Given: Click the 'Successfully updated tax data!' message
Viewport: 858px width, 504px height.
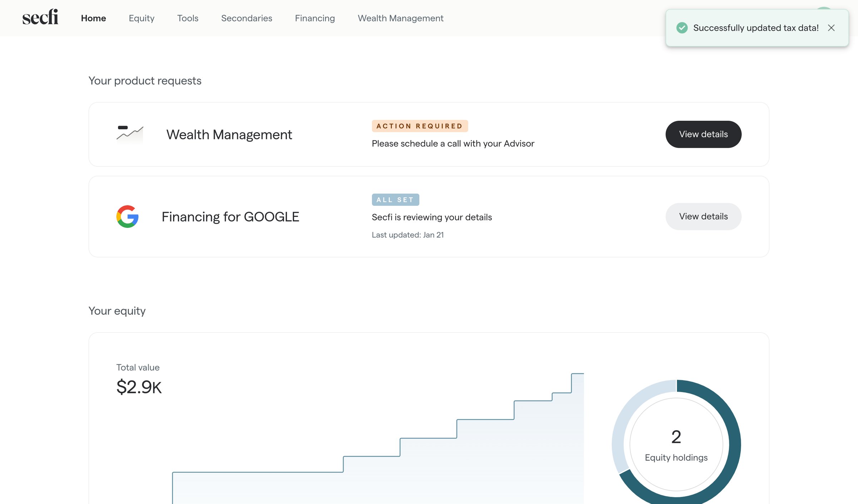Looking at the screenshot, I should pos(756,28).
